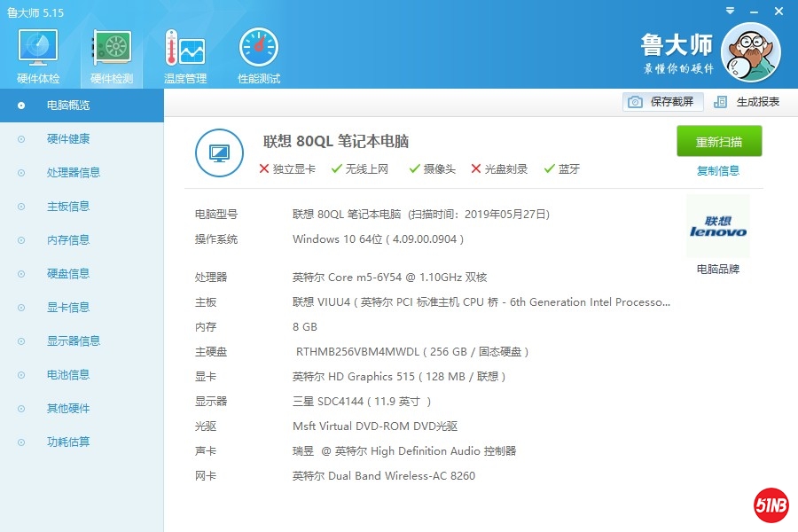Select 显卡信息 graphics card info

[x=68, y=308]
